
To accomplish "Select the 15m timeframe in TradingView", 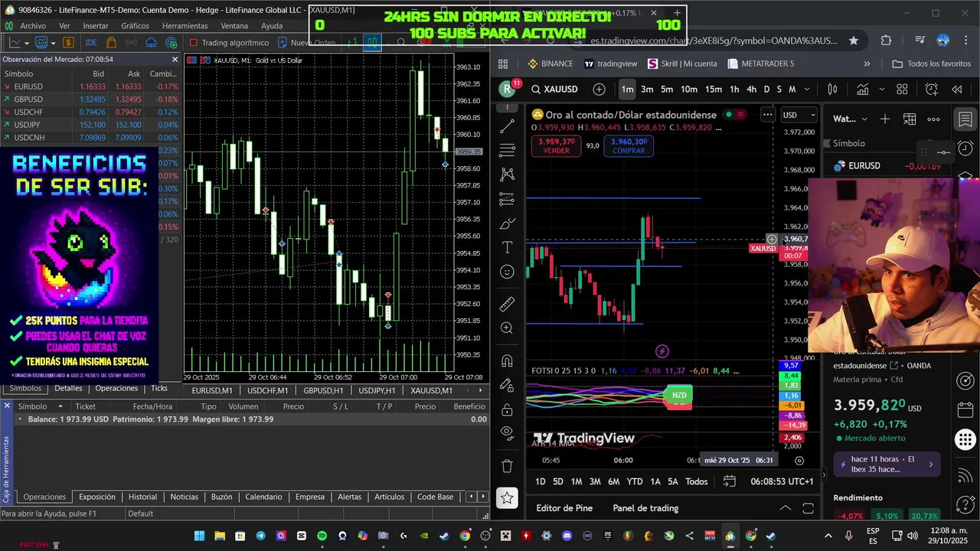I will point(713,90).
